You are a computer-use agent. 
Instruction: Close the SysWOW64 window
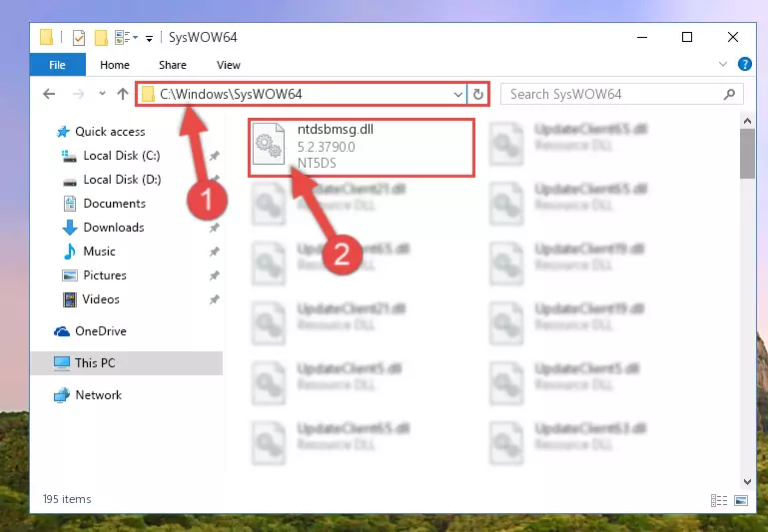733,37
